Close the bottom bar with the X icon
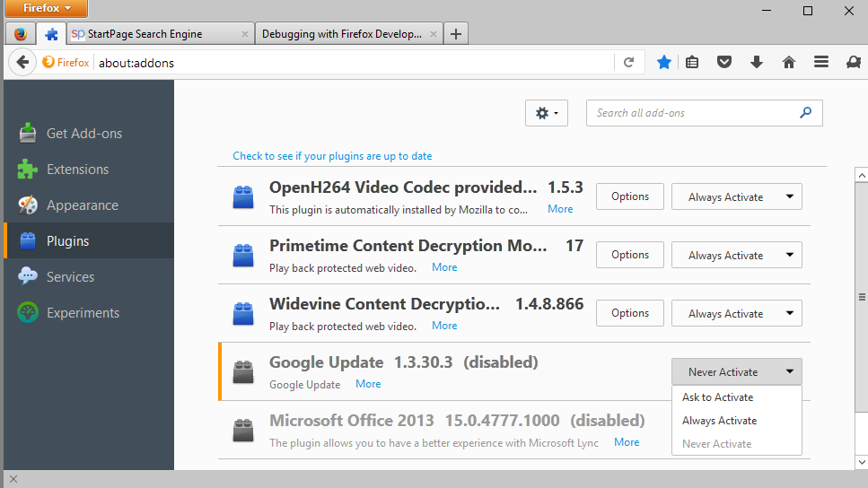Viewport: 868px width, 488px height. [13, 479]
